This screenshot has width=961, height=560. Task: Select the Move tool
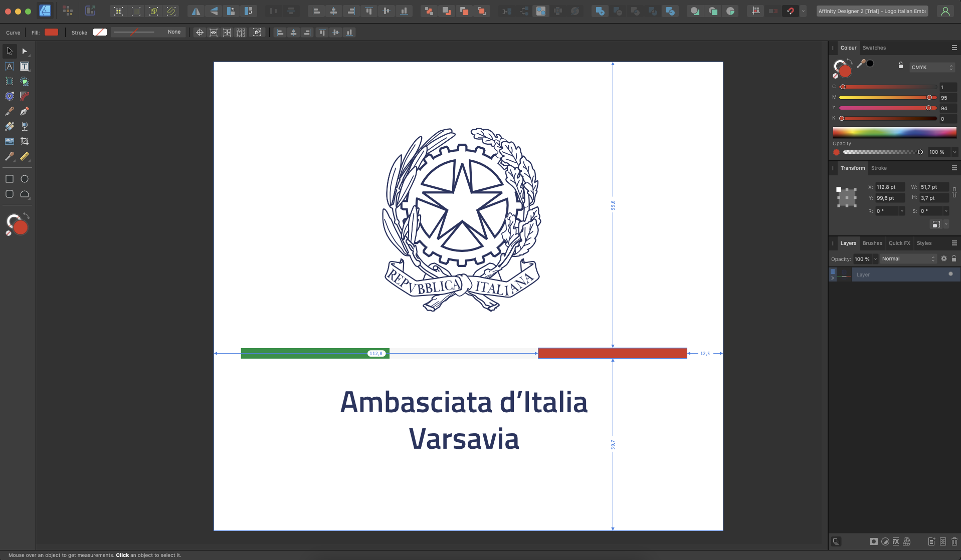[10, 51]
